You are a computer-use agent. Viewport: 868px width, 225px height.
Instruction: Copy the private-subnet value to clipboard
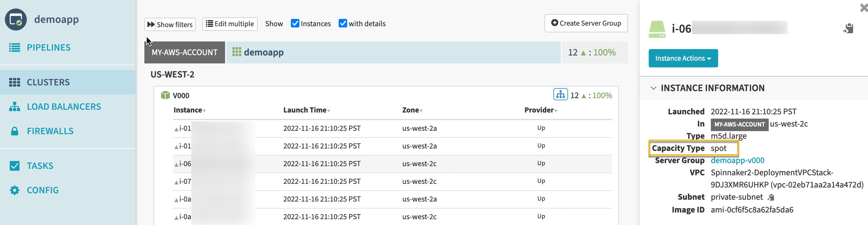[771, 197]
